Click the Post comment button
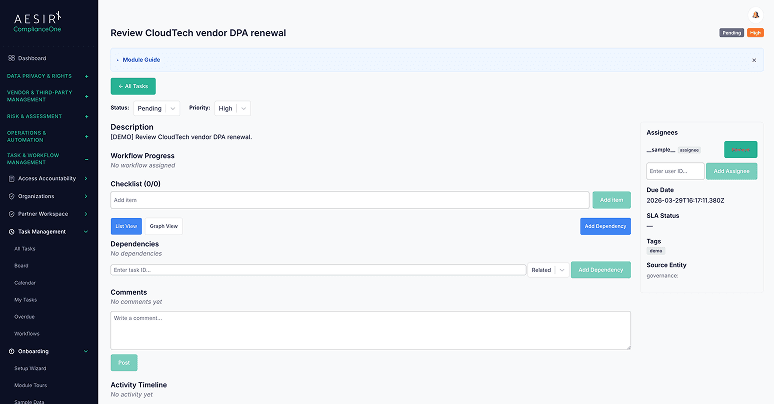The image size is (774, 404). coord(124,363)
